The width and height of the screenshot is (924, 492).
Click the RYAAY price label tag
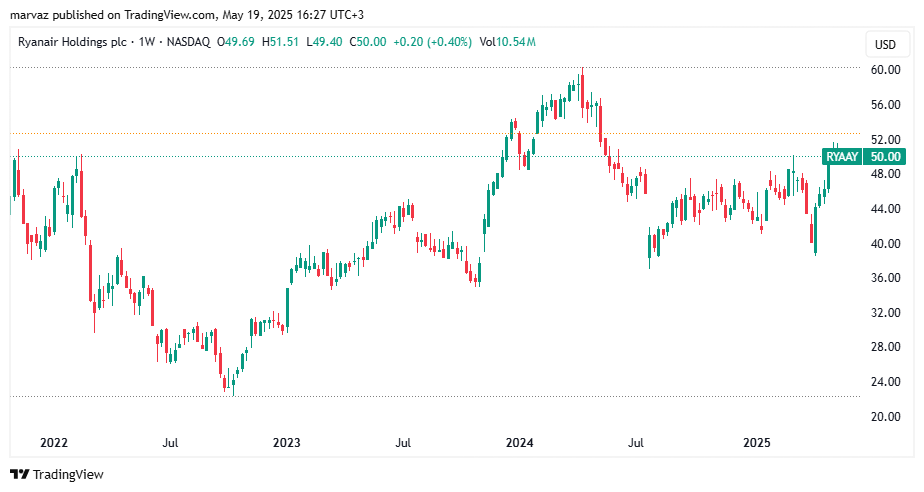(x=842, y=157)
